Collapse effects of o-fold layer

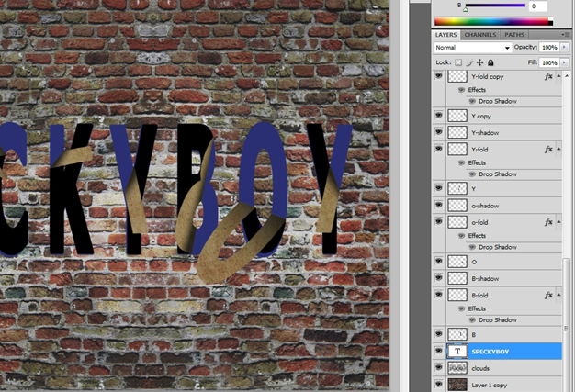pyautogui.click(x=558, y=222)
